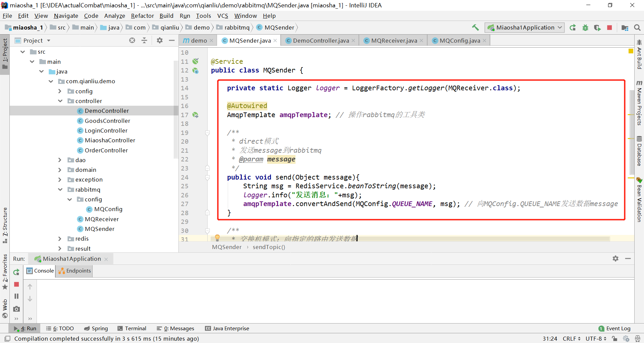Open the Database side panel
The width and height of the screenshot is (644, 343).
click(639, 151)
